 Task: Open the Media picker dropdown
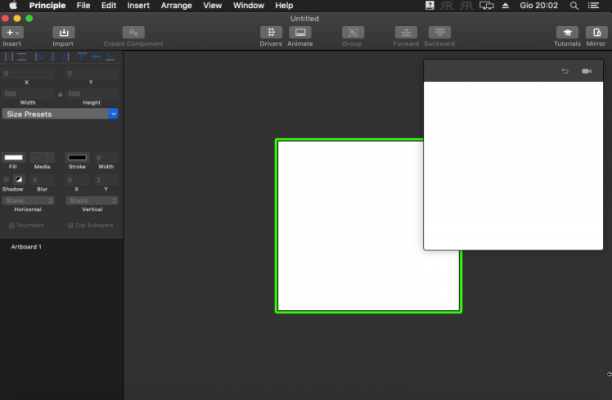pos(42,158)
